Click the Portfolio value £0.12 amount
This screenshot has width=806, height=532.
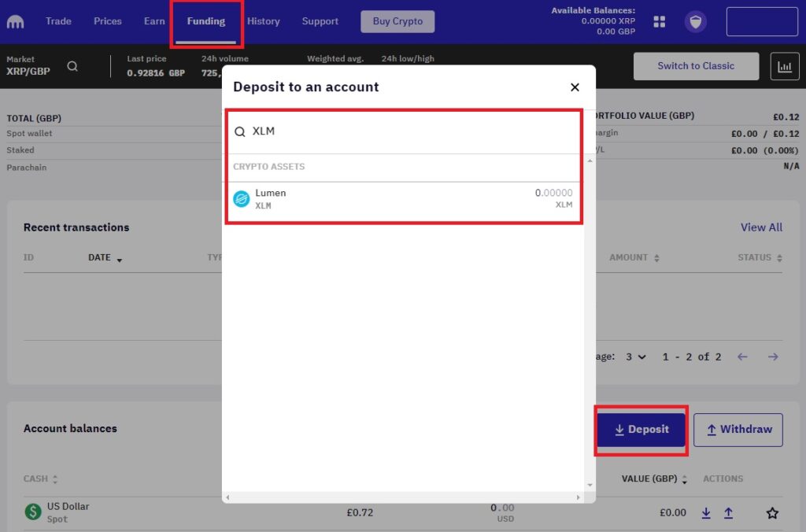pyautogui.click(x=786, y=116)
